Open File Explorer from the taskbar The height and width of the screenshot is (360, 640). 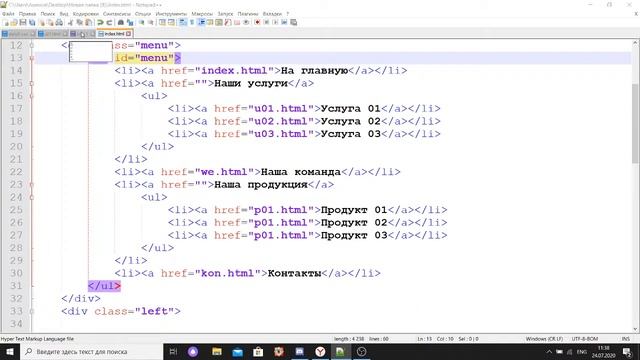(217, 351)
